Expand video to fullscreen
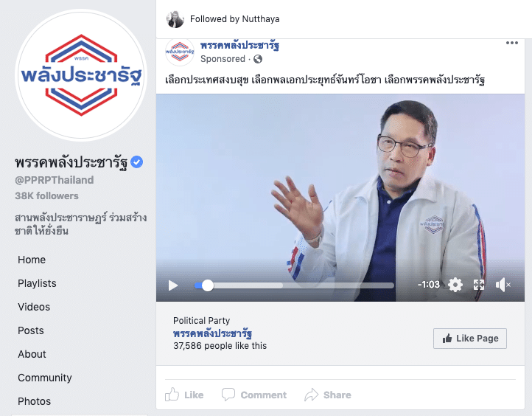Viewport: 532px width, 416px height. click(x=479, y=285)
